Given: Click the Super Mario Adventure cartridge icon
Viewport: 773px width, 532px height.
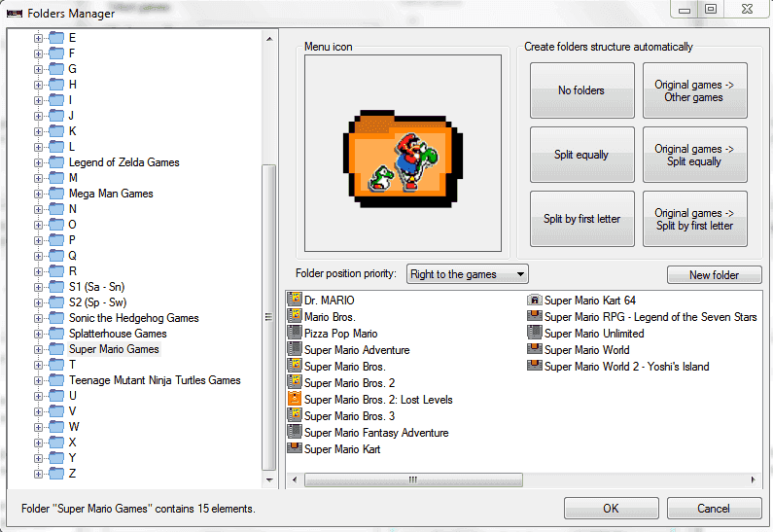Looking at the screenshot, I should pyautogui.click(x=295, y=349).
